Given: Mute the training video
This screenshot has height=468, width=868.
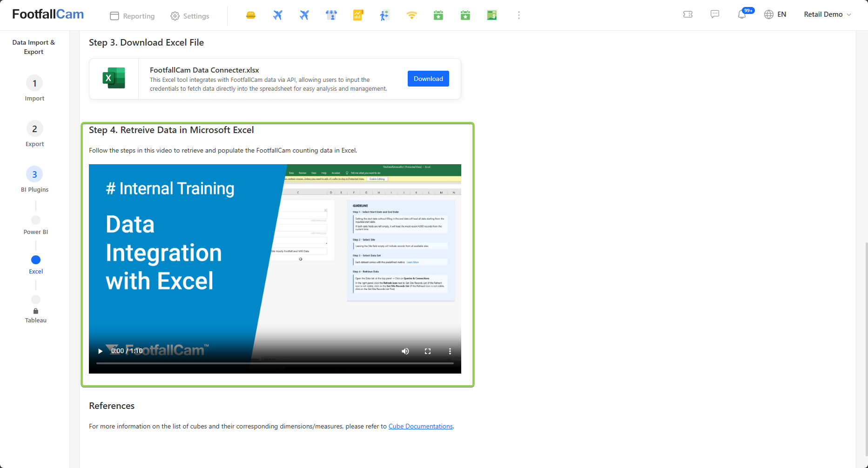Looking at the screenshot, I should 405,351.
